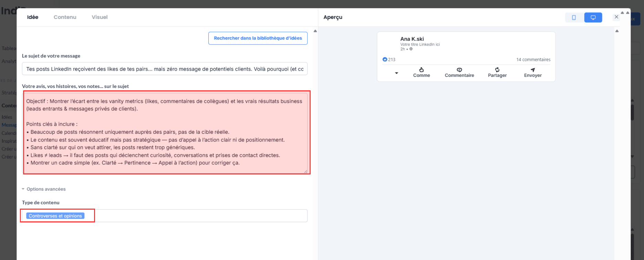Switch preview to desktop monitor view
The height and width of the screenshot is (260, 644).
coord(593,18)
